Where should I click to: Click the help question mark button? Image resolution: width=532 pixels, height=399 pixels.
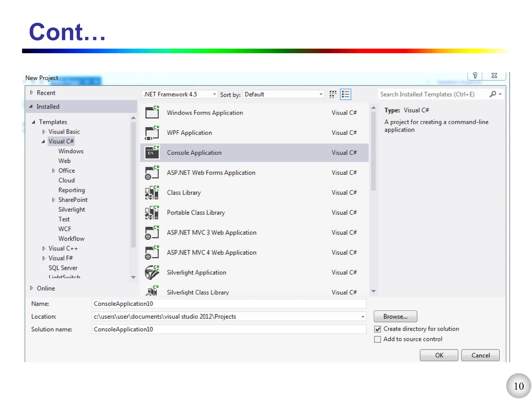(475, 76)
